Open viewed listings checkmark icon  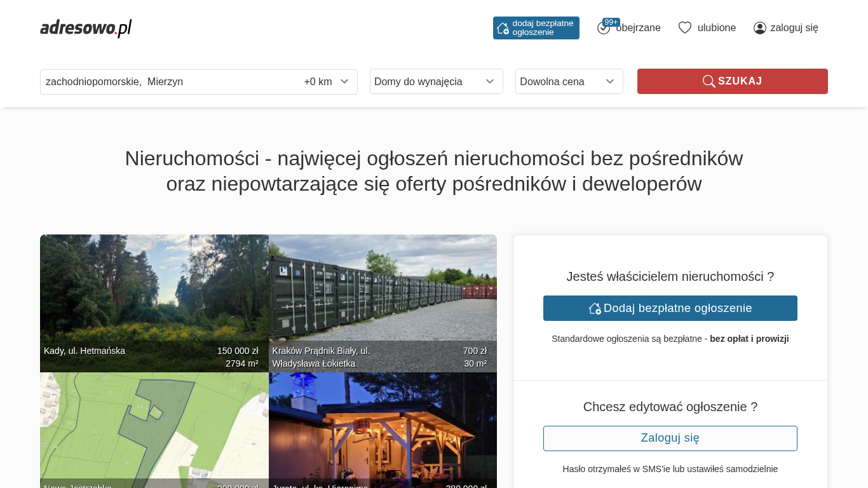point(603,29)
